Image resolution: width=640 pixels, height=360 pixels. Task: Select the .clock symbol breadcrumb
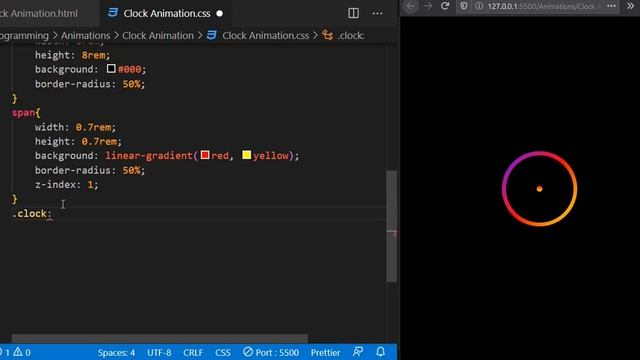click(x=351, y=36)
